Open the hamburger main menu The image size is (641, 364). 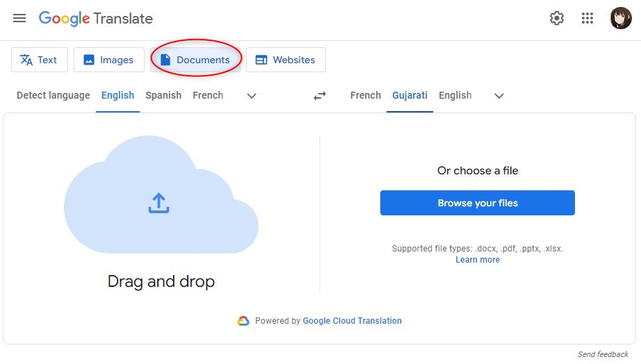click(x=19, y=18)
